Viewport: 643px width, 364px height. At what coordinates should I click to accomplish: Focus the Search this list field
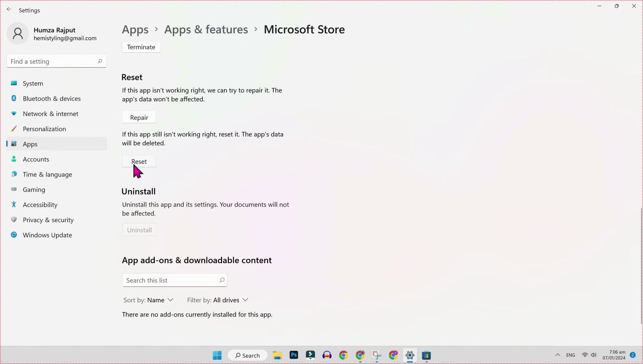click(174, 280)
